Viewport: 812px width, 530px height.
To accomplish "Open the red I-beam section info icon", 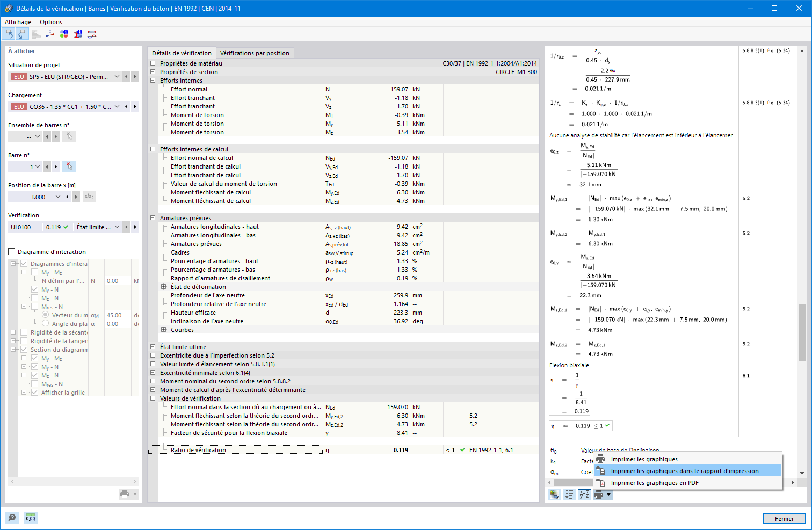I will tap(78, 34).
